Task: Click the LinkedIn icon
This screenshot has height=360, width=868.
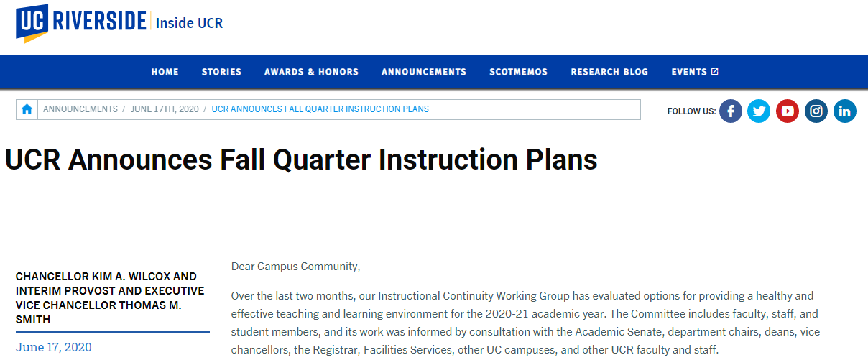Action: [845, 111]
